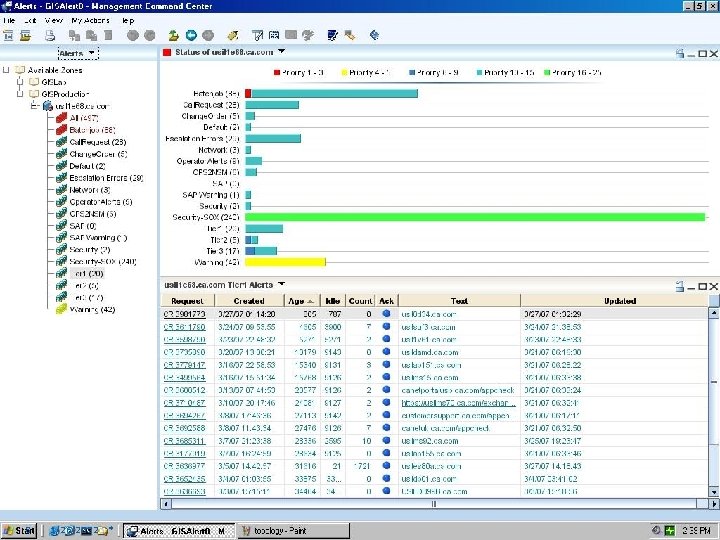Select Escalation Errors (39) in the tree
This screenshot has width=720, height=540.
coord(106,178)
